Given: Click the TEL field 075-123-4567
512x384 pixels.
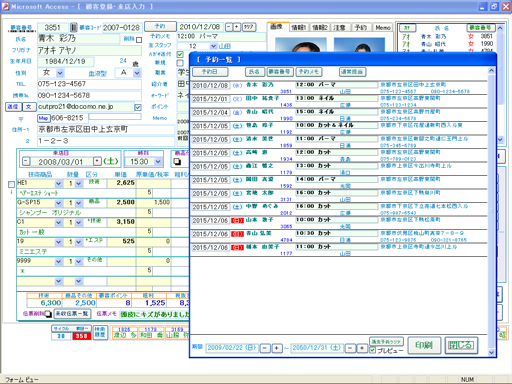Looking at the screenshot, I should tap(89, 84).
